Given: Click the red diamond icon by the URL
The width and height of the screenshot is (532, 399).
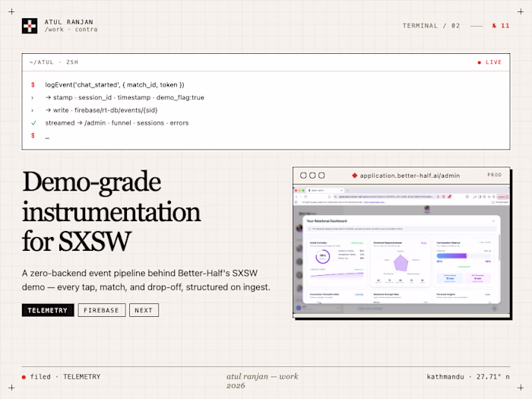Looking at the screenshot, I should (x=355, y=176).
